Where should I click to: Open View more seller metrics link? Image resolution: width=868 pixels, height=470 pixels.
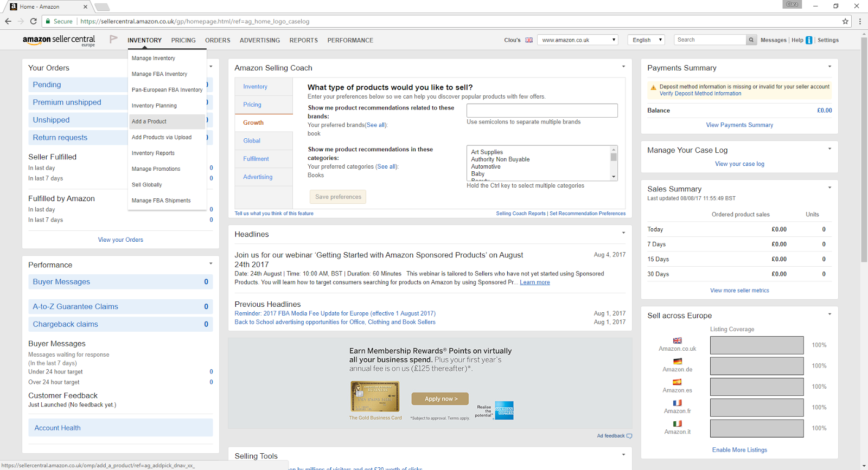click(739, 291)
